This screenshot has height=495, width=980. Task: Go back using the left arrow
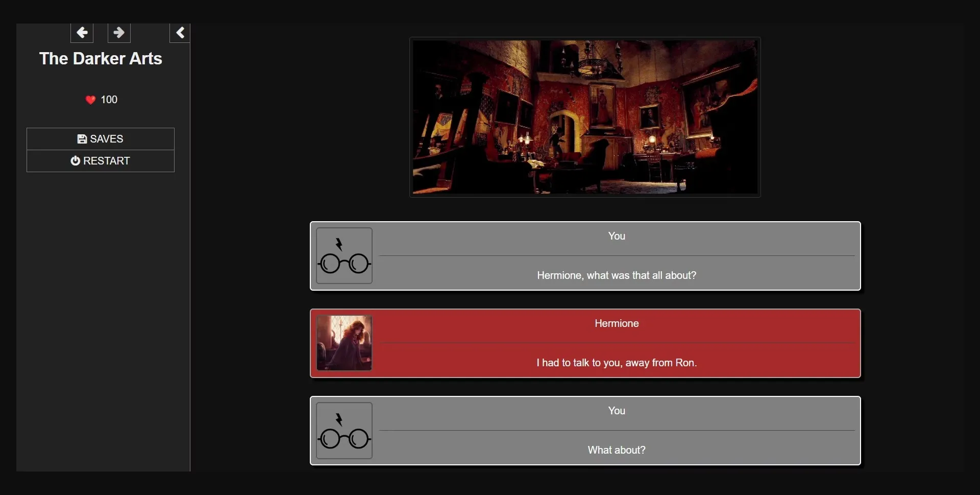(x=82, y=33)
